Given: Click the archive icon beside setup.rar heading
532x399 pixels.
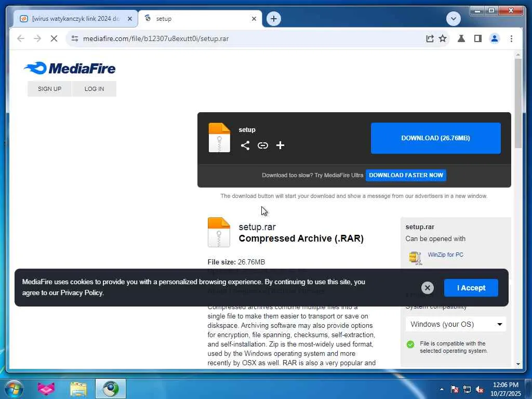Looking at the screenshot, I should 219,232.
